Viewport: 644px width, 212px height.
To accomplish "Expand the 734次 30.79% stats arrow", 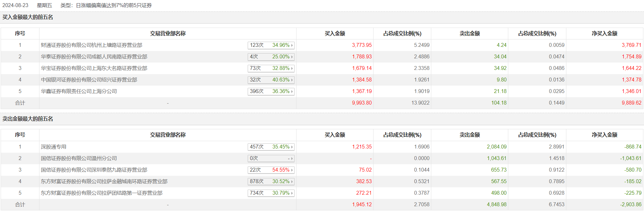I will pos(292,193).
